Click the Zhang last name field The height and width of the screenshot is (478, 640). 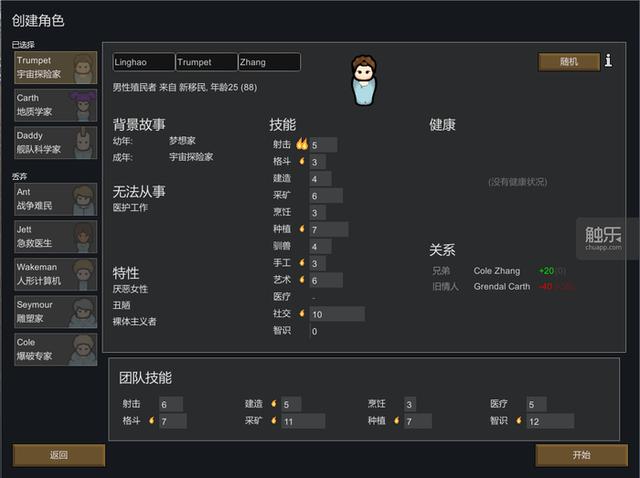click(269, 62)
